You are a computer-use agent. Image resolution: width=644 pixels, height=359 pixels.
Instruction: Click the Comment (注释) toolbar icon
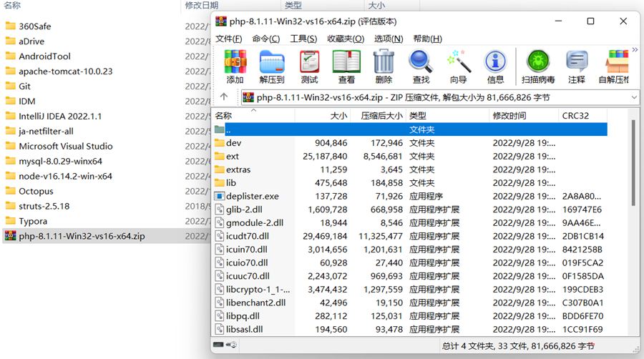click(577, 66)
